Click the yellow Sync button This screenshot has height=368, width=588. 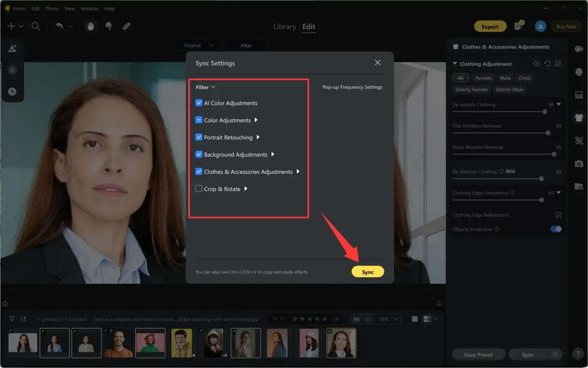pos(367,271)
